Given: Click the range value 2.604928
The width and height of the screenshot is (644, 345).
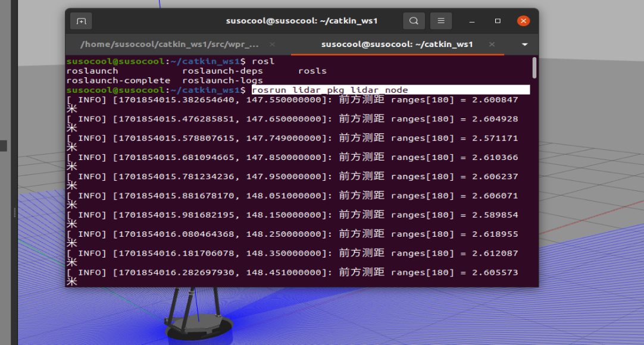Looking at the screenshot, I should pyautogui.click(x=495, y=119).
